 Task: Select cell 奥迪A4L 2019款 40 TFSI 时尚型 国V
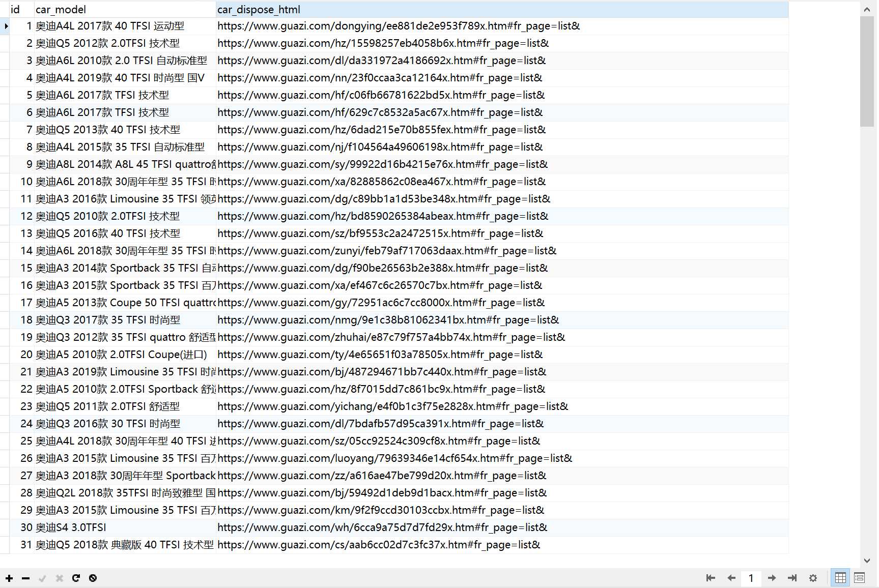pyautogui.click(x=125, y=78)
